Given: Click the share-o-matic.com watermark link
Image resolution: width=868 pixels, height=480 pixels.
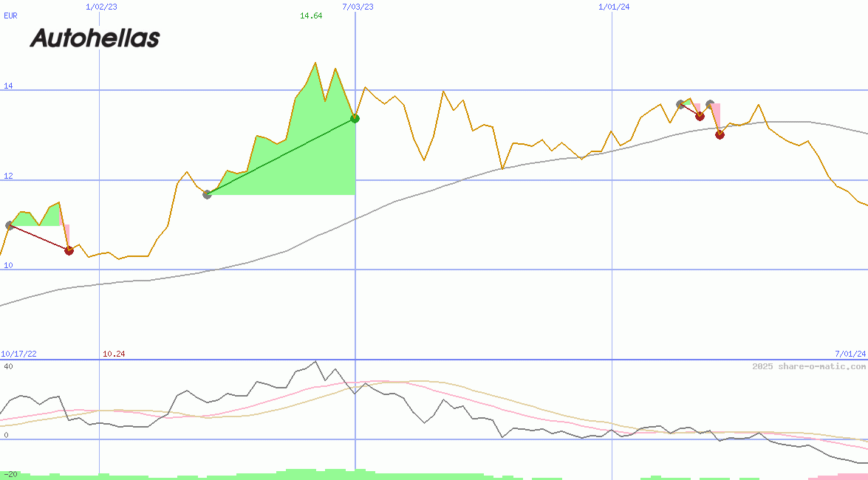Looking at the screenshot, I should (x=808, y=366).
